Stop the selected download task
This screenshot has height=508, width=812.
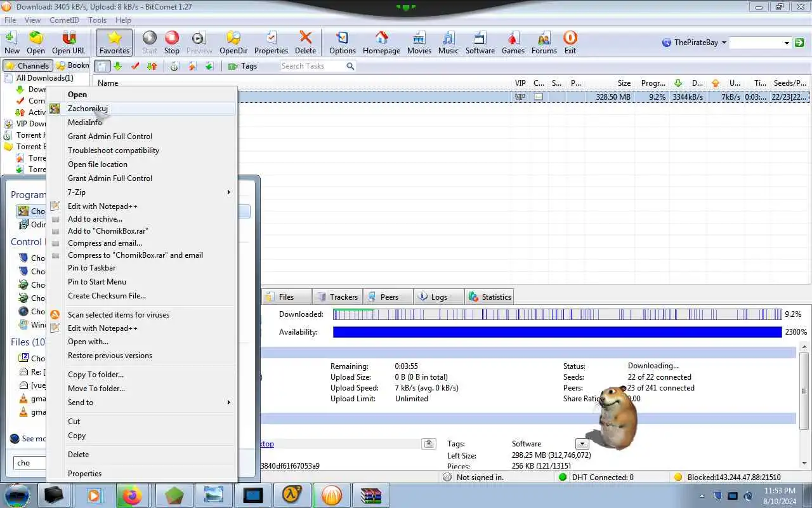(x=172, y=43)
